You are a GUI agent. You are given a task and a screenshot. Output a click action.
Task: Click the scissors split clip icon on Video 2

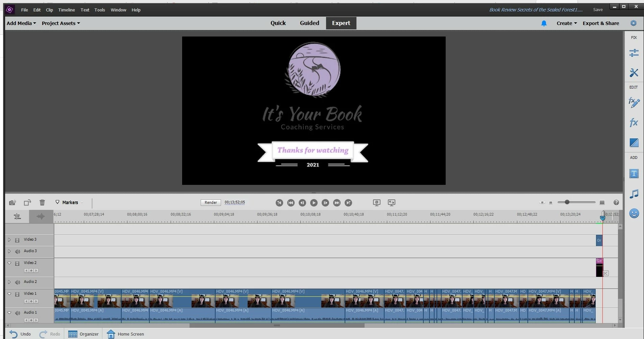605,273
